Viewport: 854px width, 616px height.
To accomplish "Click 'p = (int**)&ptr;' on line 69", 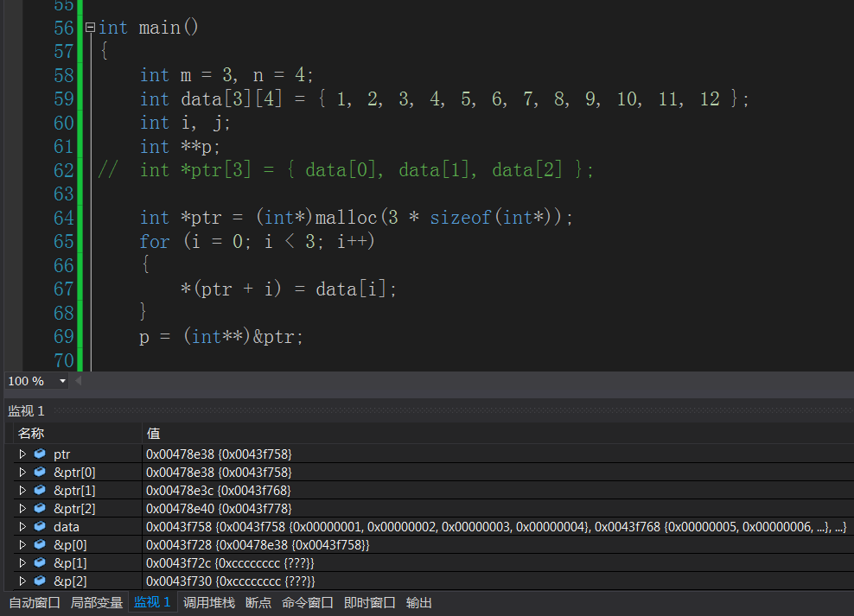I will 221,336.
